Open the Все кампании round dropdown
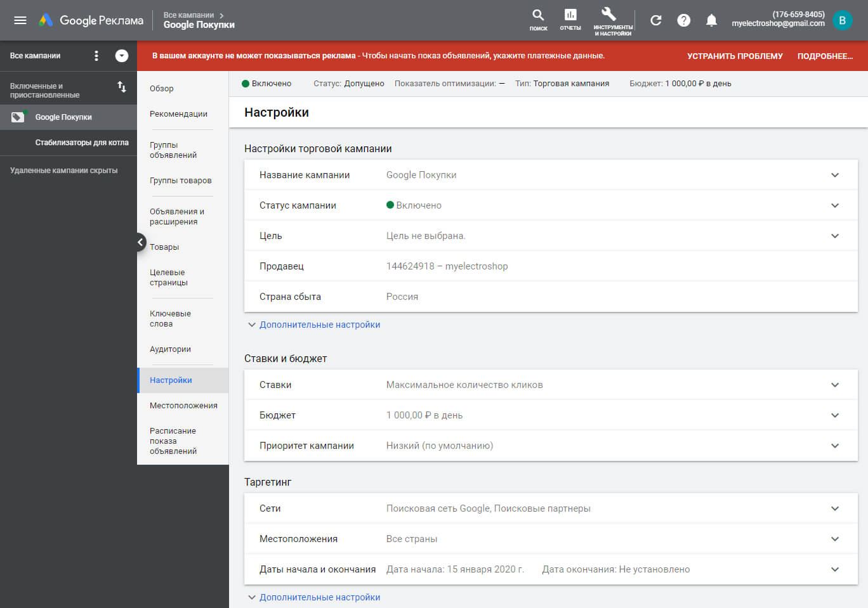This screenshot has height=608, width=868. (x=122, y=56)
